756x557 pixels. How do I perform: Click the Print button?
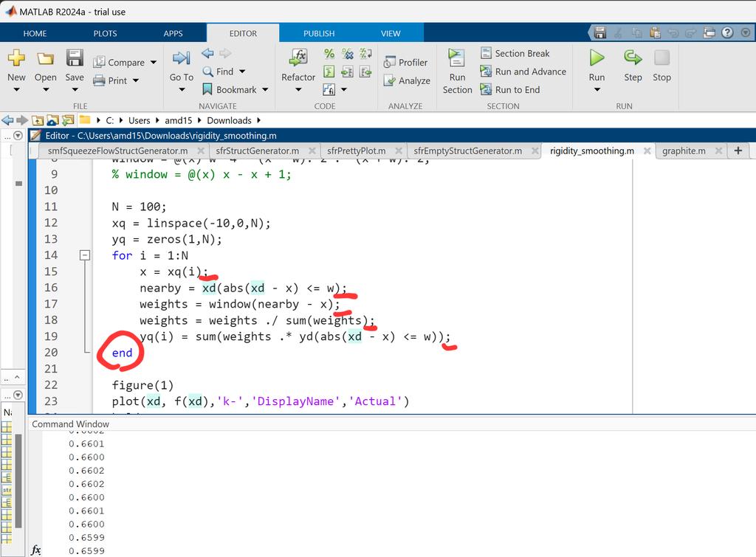111,80
